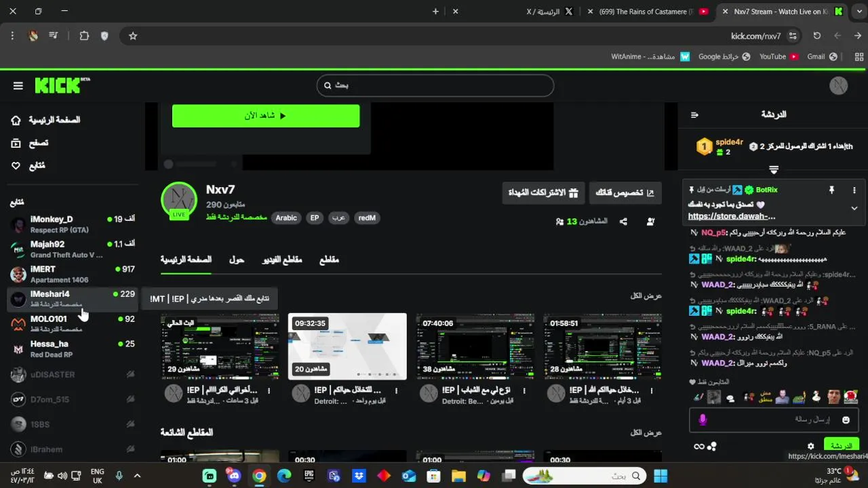Open offline 1SBS channel in sidebar
Screen dimensions: 868x488
(73, 424)
